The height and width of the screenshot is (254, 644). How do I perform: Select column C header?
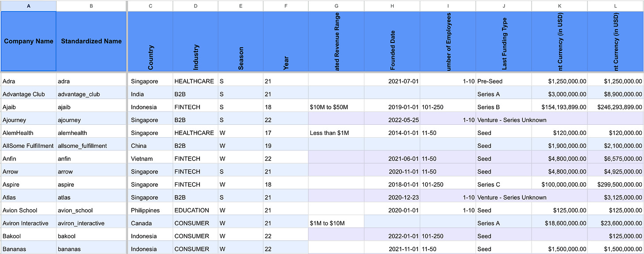pyautogui.click(x=150, y=6)
